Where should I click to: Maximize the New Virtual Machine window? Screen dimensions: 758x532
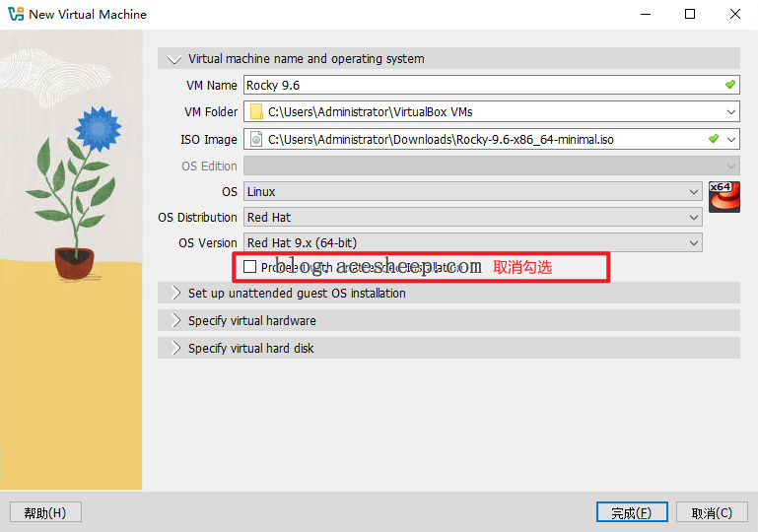coord(690,14)
